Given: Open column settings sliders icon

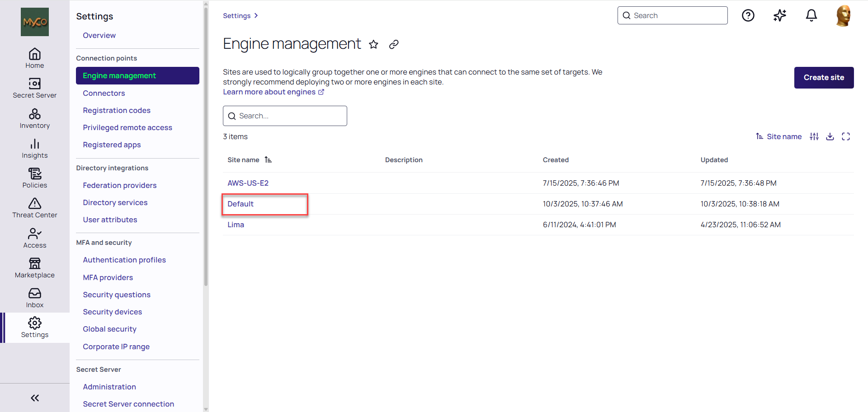Looking at the screenshot, I should tap(814, 136).
